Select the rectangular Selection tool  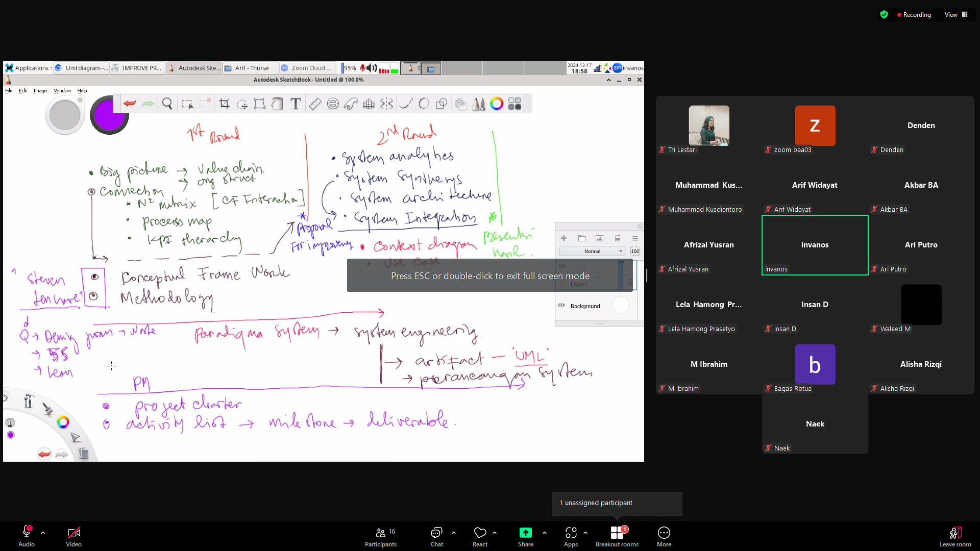point(187,104)
